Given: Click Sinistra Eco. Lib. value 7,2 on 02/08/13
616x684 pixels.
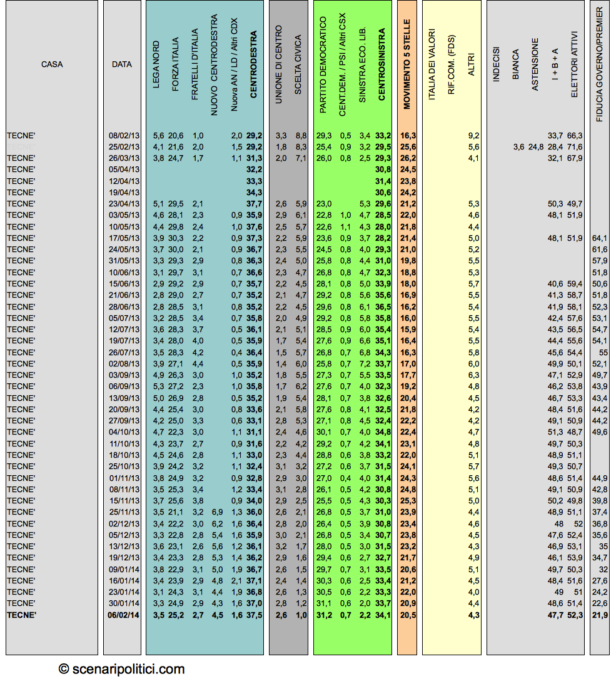Looking at the screenshot, I should point(365,364).
